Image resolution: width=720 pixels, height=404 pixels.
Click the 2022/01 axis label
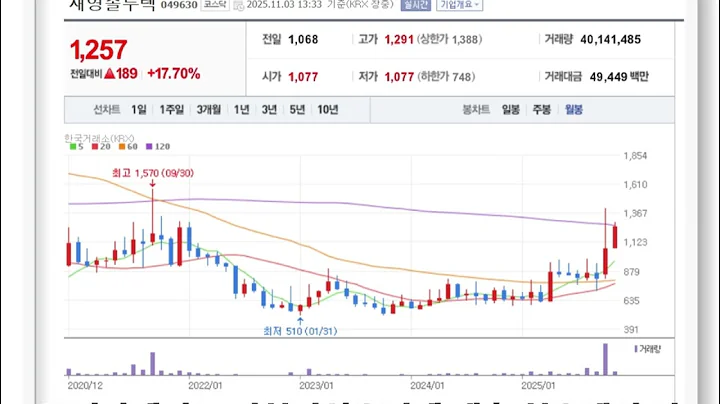[205, 386]
